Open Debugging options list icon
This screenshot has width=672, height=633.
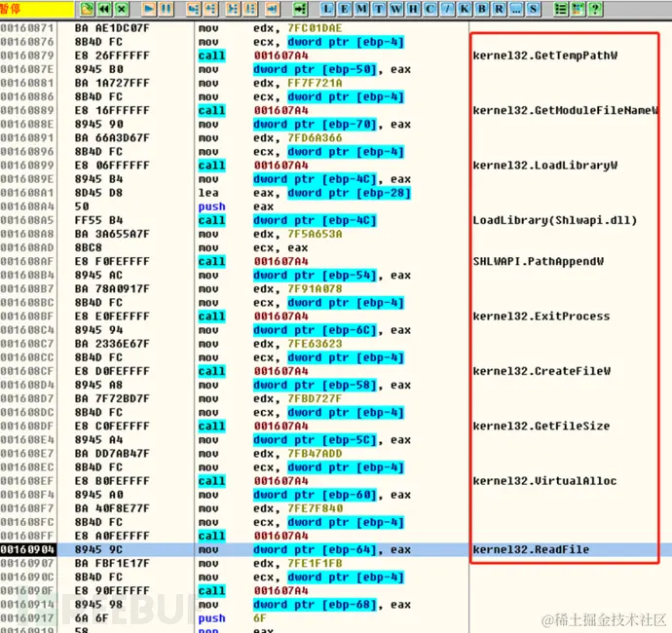point(561,9)
